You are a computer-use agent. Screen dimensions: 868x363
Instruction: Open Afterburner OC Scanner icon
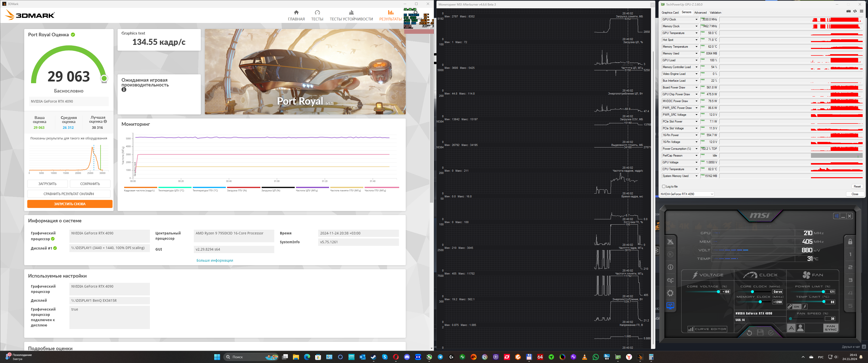[x=670, y=280]
